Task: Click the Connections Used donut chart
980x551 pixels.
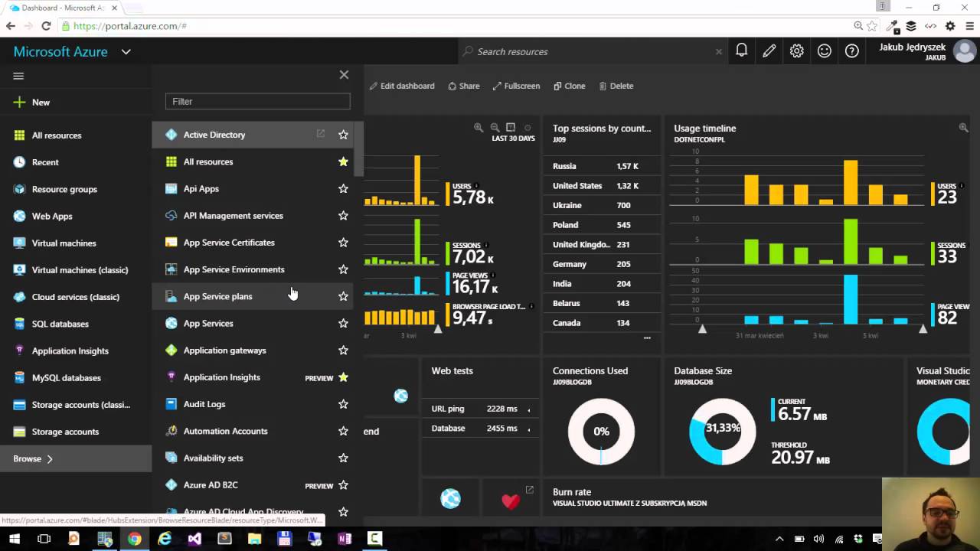Action: (601, 431)
